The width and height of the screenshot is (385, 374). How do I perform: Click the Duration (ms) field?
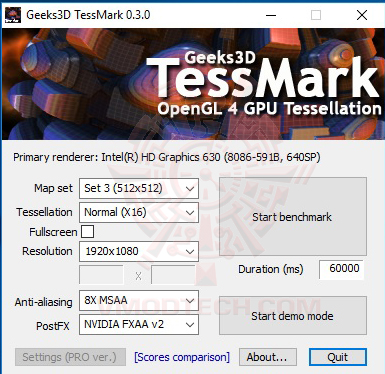point(341,269)
